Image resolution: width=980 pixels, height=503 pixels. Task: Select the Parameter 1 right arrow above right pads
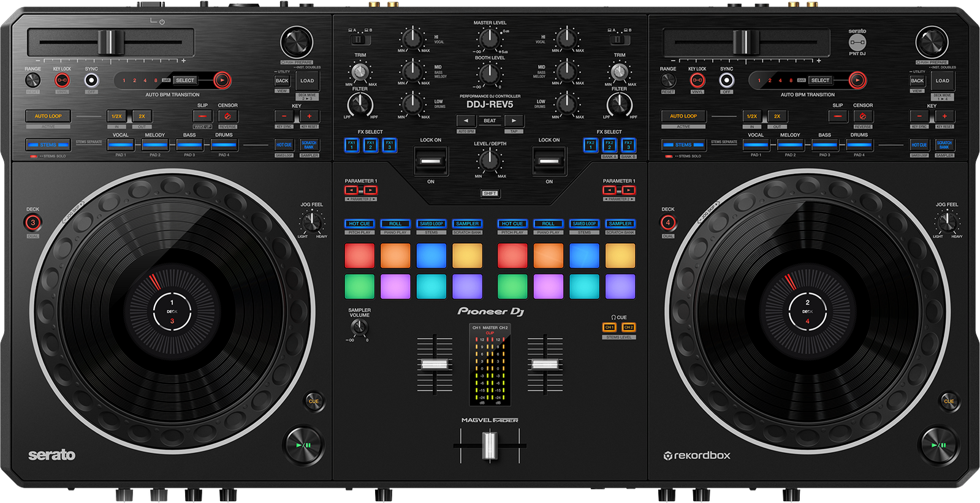pos(628,191)
